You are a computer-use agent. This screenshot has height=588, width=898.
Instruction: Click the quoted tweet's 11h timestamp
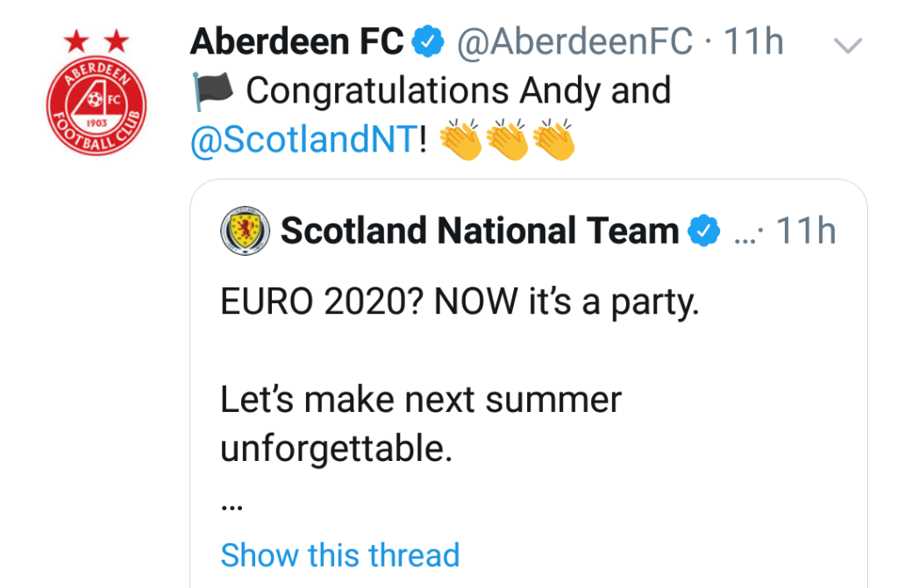point(806,231)
